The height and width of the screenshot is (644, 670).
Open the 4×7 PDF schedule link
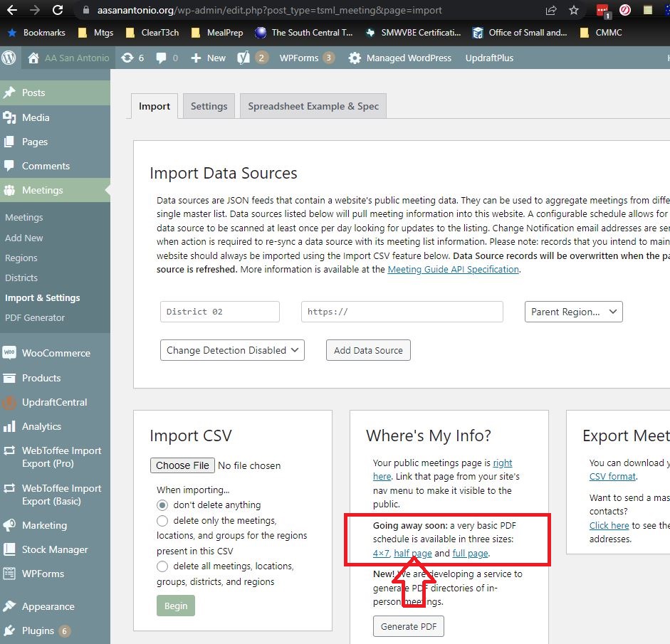pos(381,553)
